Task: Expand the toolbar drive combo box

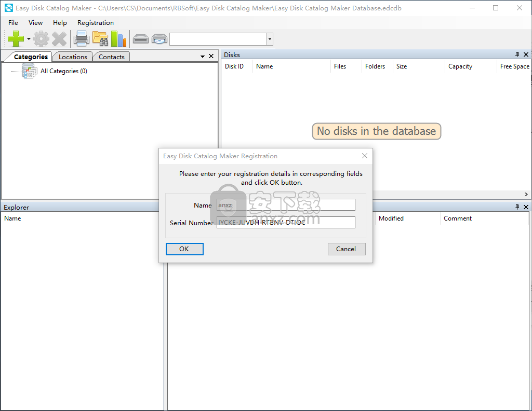Action: (x=270, y=39)
